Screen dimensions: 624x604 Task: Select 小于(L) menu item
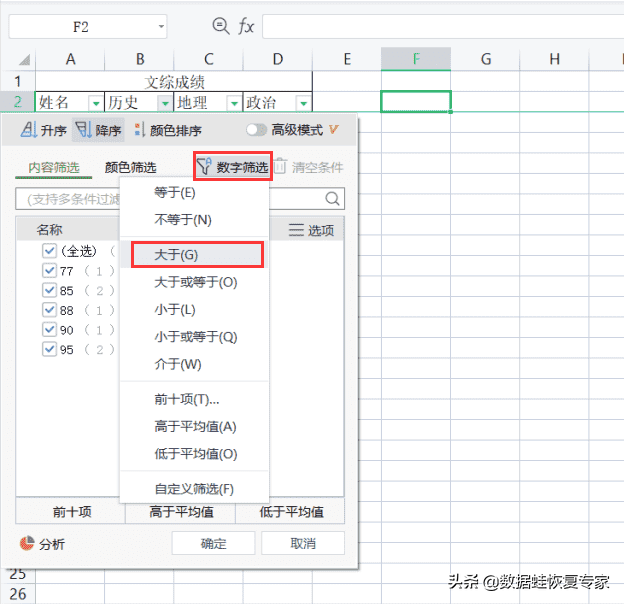[194, 310]
